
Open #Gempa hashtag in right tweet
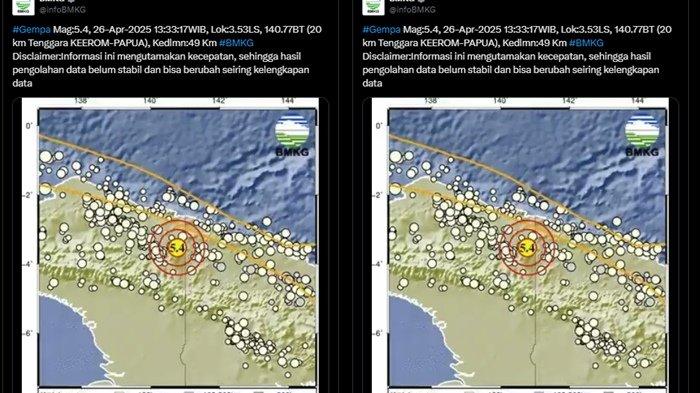pos(381,29)
